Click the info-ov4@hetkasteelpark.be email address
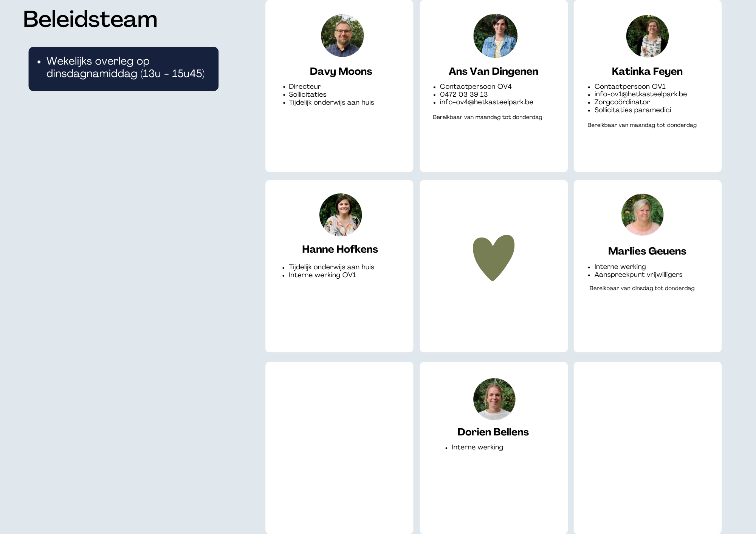This screenshot has height=534, width=756. 486,102
